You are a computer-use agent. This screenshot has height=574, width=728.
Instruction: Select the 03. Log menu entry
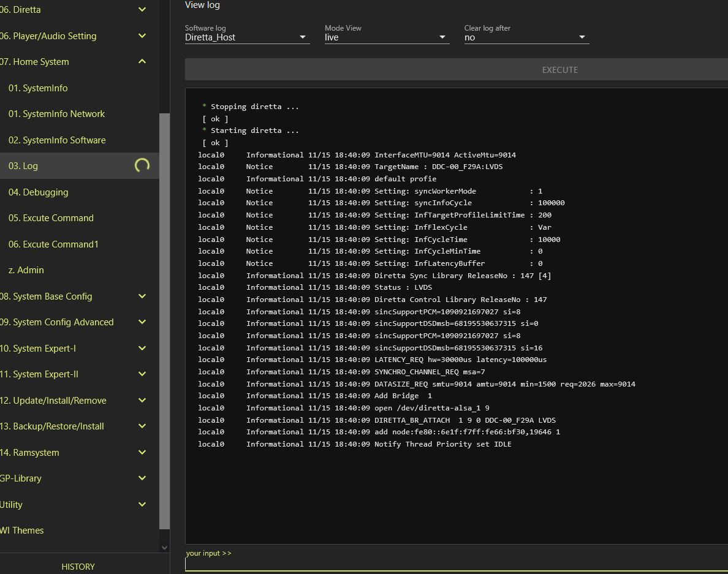click(x=80, y=165)
